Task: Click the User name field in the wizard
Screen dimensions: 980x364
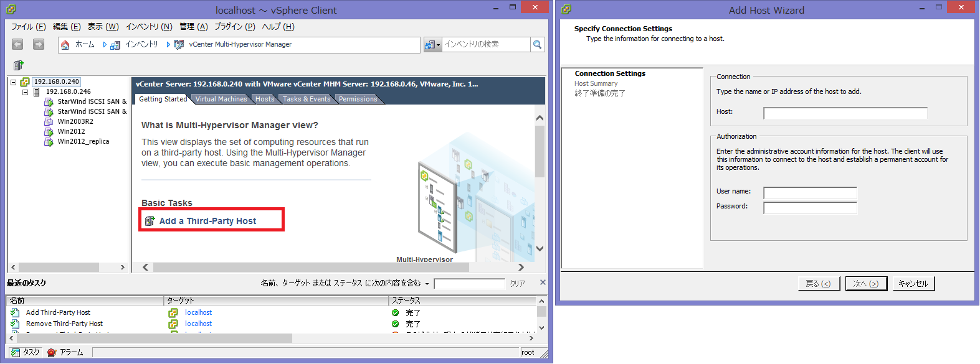Action: coord(810,193)
